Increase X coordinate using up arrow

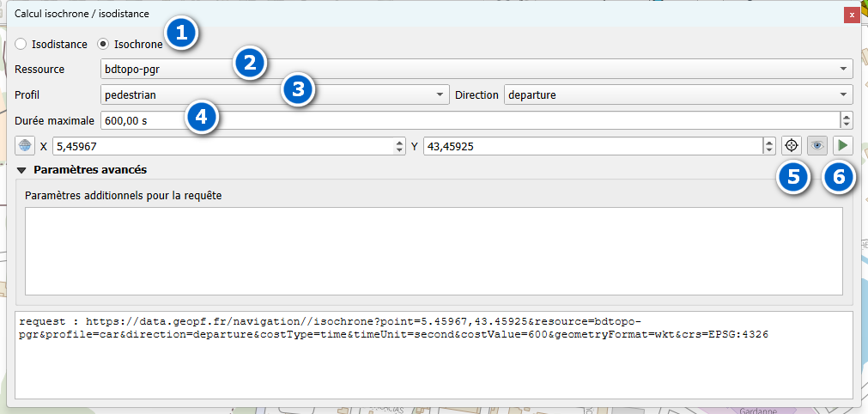click(399, 143)
